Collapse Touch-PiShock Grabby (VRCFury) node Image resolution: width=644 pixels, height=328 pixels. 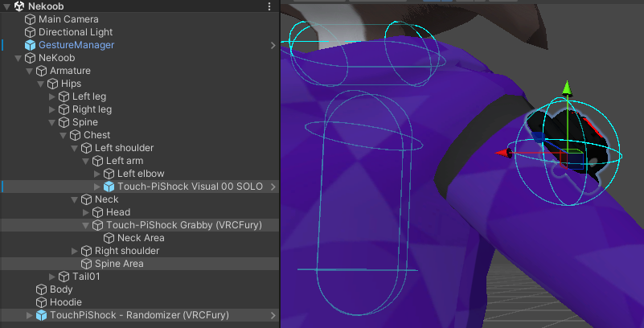coord(85,225)
